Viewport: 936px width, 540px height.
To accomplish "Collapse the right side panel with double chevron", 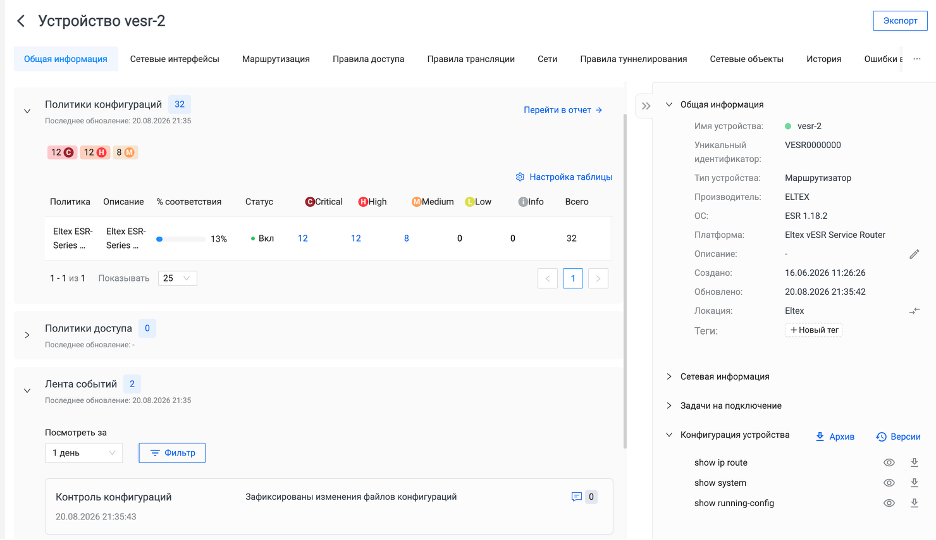I will tap(646, 106).
